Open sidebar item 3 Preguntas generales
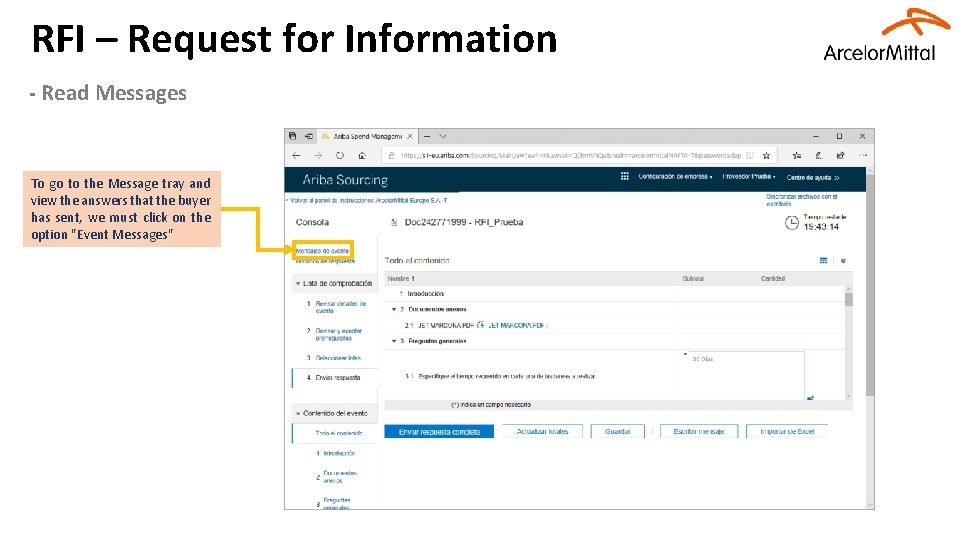 click(336, 504)
